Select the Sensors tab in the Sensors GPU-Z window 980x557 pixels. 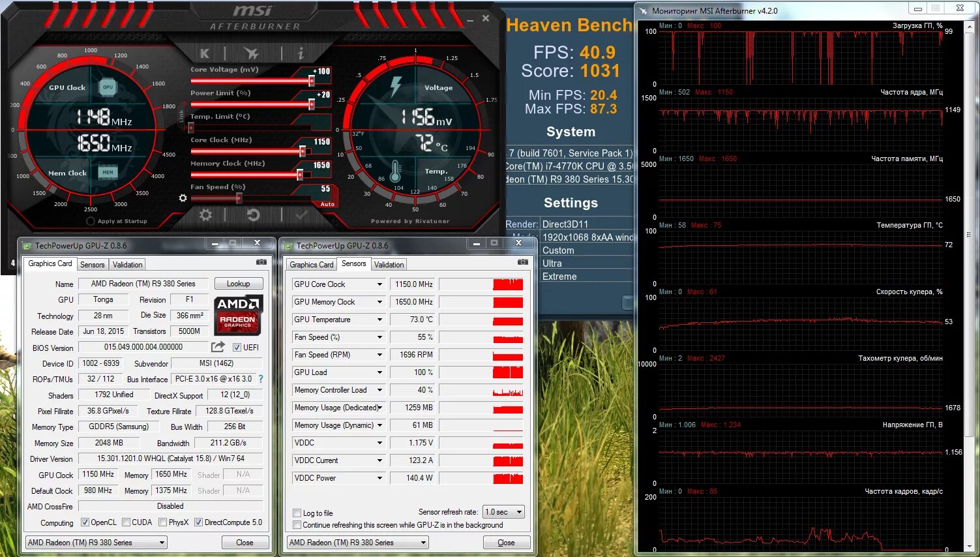pos(353,263)
